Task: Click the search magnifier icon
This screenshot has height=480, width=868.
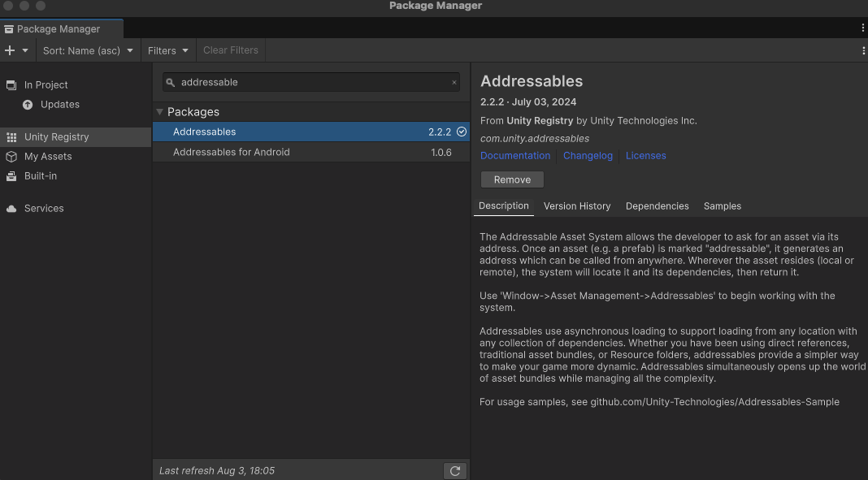Action: pyautogui.click(x=171, y=82)
